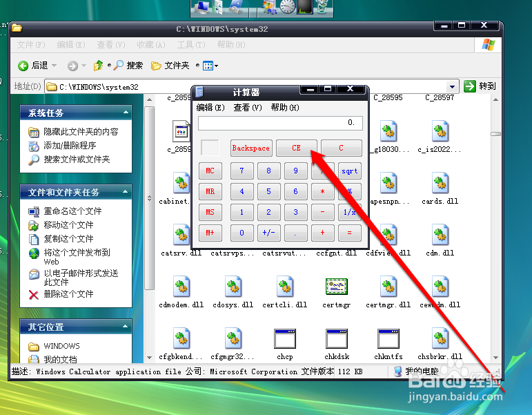Click the decimal point button in Calculator
This screenshot has height=415, width=532.
point(295,233)
